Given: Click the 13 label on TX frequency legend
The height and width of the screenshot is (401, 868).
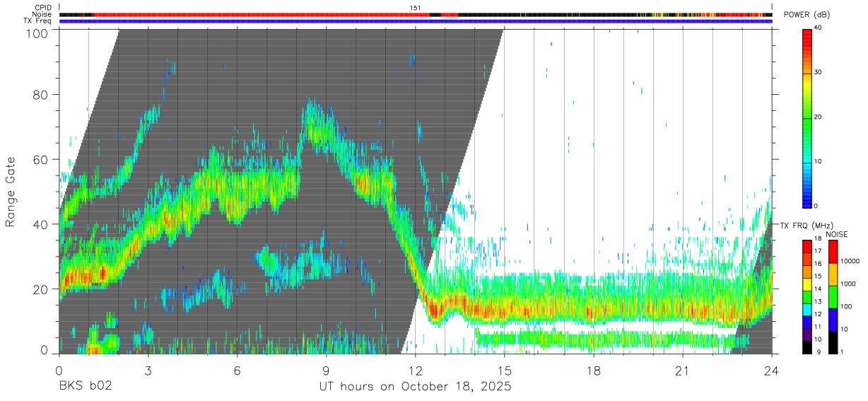Looking at the screenshot, I should click(818, 302).
